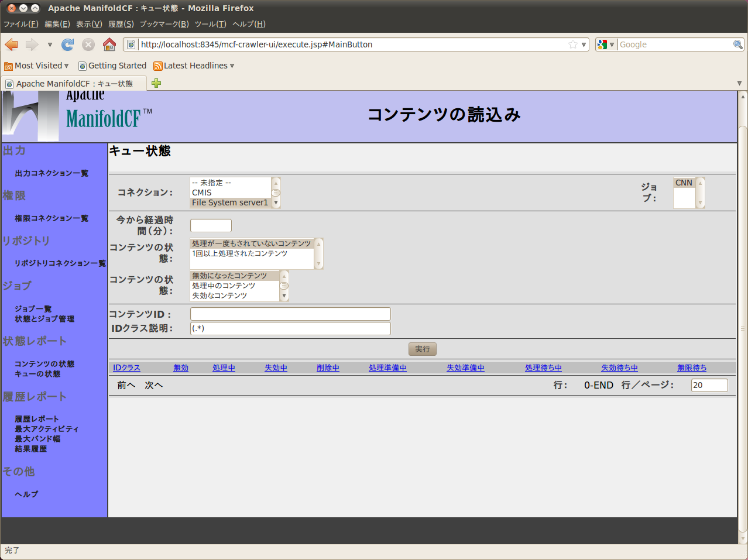Click the コンテンツID text field

290,314
